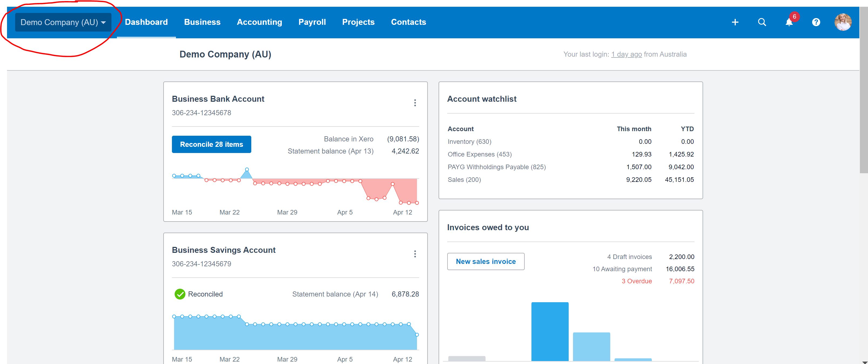Open the Accounting menu
The image size is (868, 364).
(259, 22)
